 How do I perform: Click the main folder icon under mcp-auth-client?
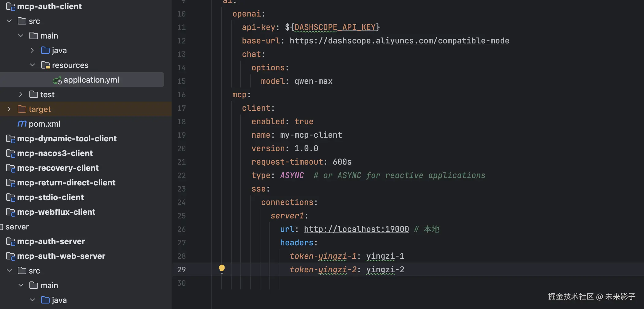(34, 36)
